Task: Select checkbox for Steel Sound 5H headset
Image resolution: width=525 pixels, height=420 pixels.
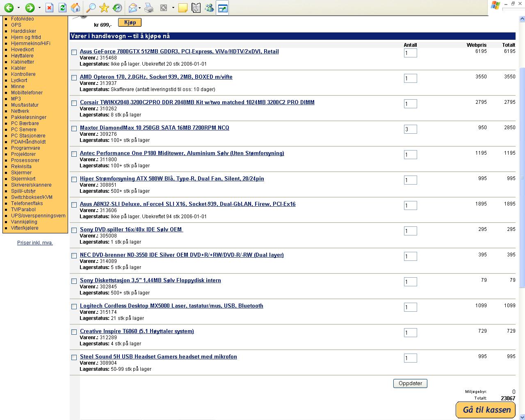Action: tap(74, 357)
